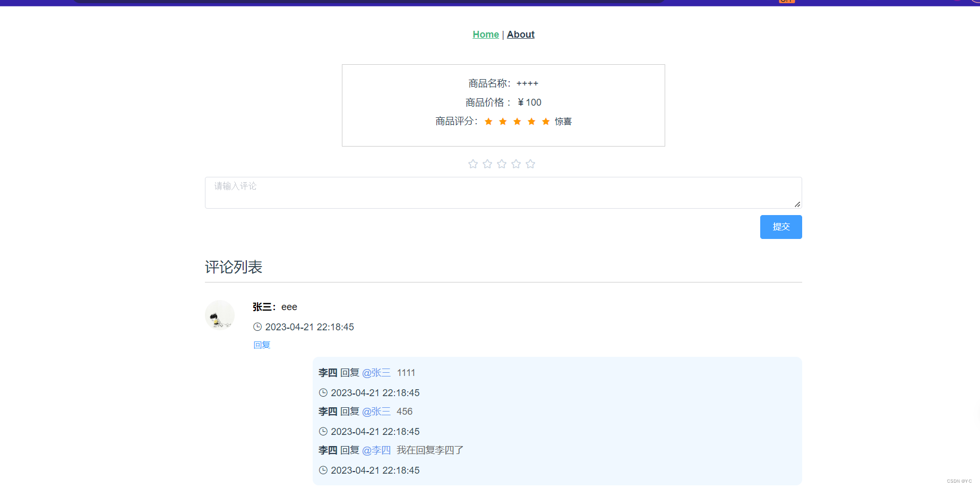Toggle the fourth rating star
The width and height of the screenshot is (980, 488).
point(516,164)
